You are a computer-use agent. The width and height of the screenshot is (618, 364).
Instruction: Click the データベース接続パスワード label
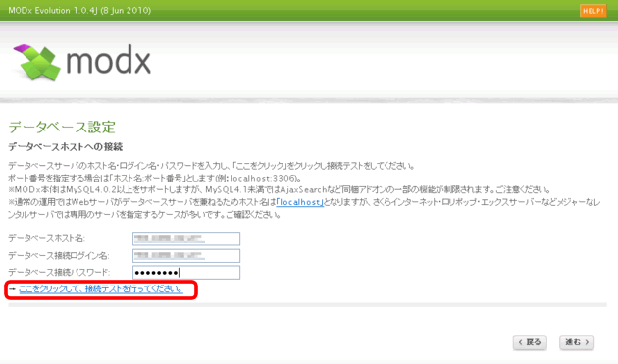[x=59, y=272]
